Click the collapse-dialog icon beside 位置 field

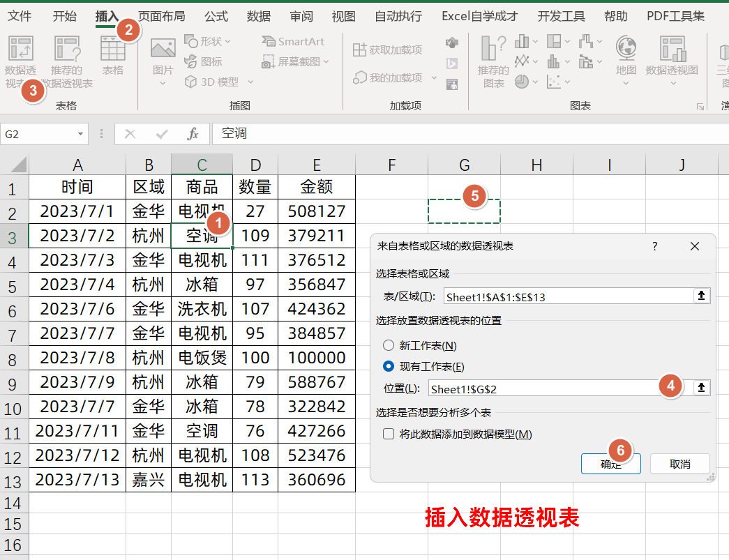click(x=701, y=388)
